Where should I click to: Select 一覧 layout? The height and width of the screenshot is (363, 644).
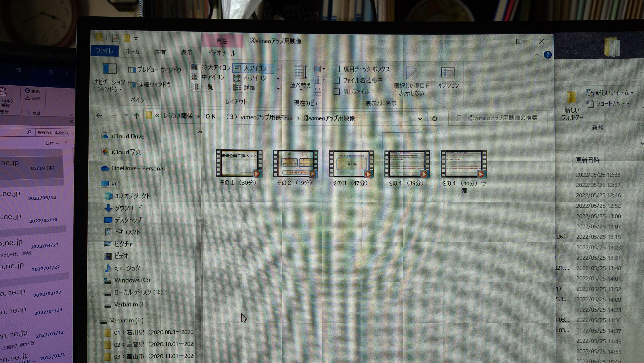click(202, 87)
